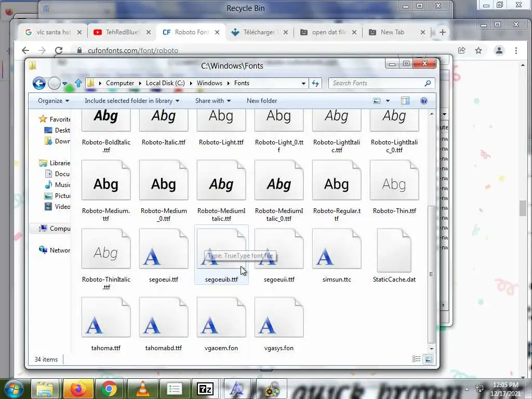Click the Explorer Forward arrow button
The height and width of the screenshot is (399, 532).
[x=54, y=83]
